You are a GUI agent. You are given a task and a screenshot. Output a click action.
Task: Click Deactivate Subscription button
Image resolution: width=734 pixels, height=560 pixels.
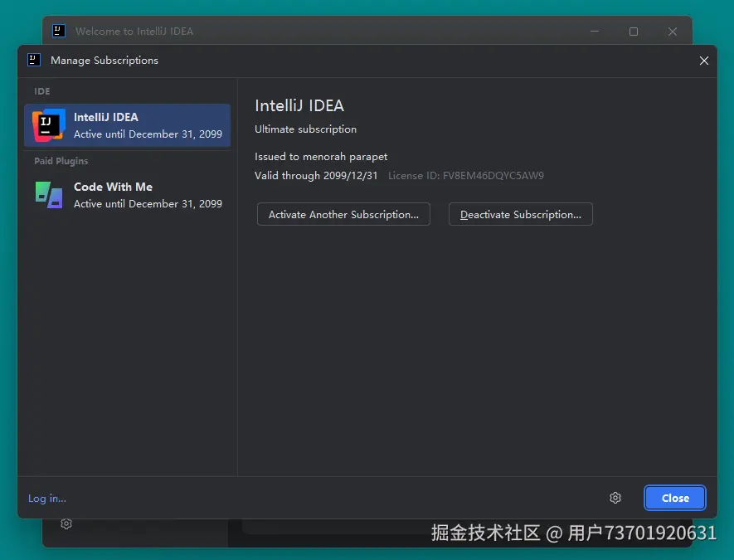click(521, 214)
